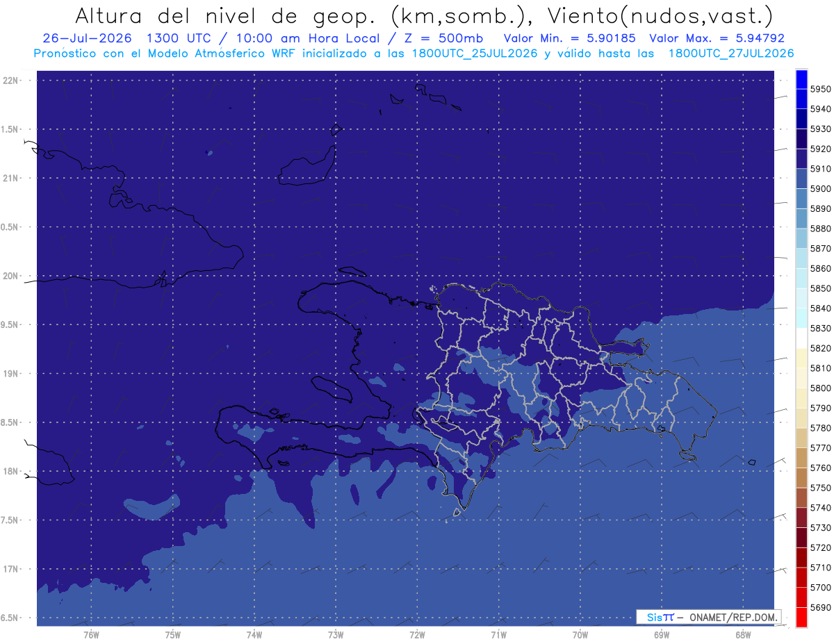
Task: Click the 19N latitude label
Action: tap(10, 374)
